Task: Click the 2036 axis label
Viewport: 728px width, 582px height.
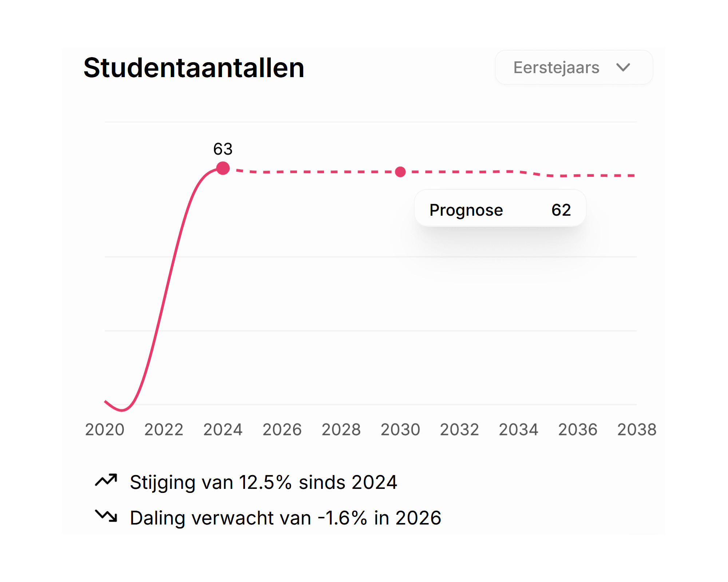Action: pyautogui.click(x=578, y=430)
